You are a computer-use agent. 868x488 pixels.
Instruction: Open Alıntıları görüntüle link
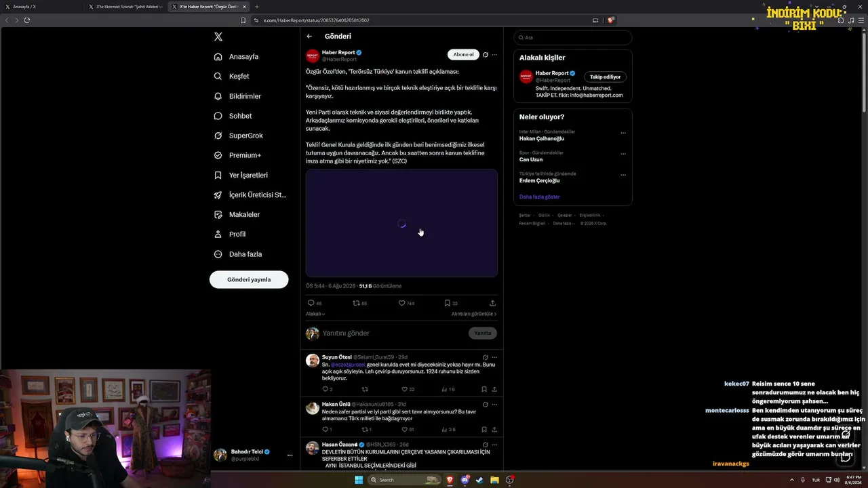[x=474, y=314]
